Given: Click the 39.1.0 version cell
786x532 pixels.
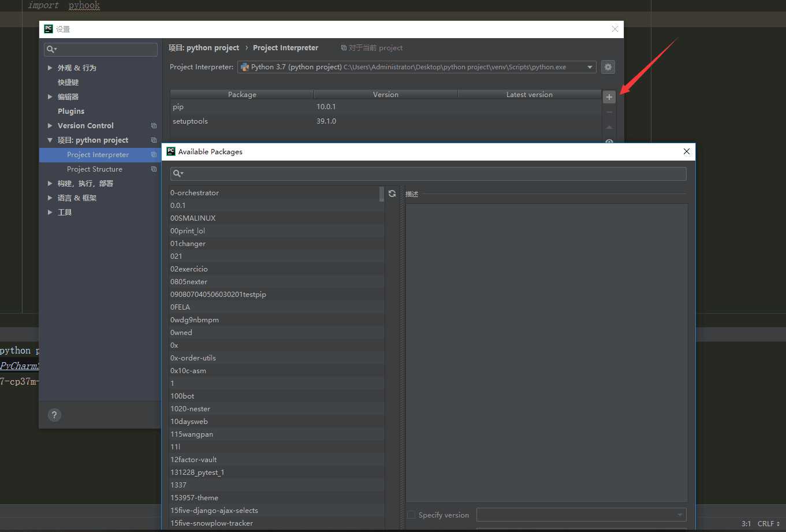Looking at the screenshot, I should click(326, 121).
